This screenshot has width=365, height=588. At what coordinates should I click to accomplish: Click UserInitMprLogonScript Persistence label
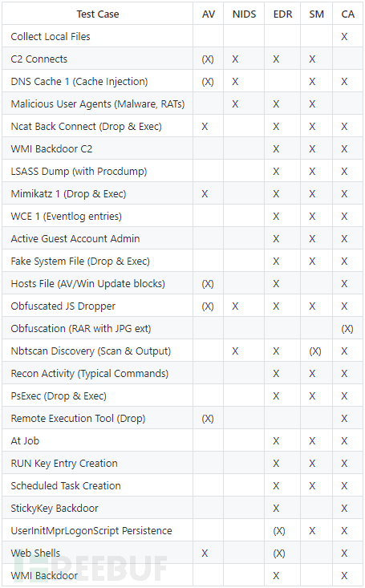[x=91, y=530]
